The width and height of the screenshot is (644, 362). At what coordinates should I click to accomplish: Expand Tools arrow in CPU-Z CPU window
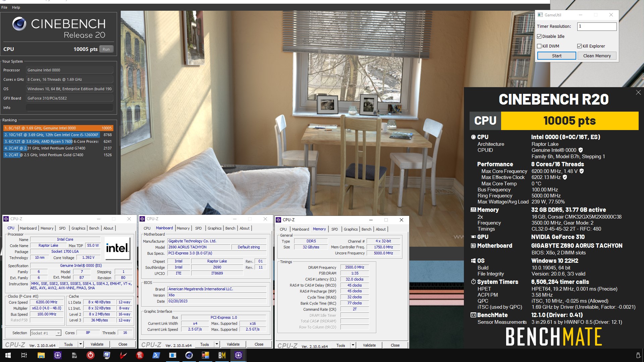pos(80,344)
